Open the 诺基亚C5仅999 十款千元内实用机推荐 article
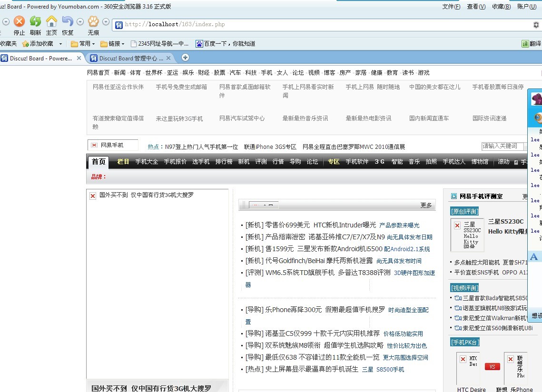 pos(323,333)
